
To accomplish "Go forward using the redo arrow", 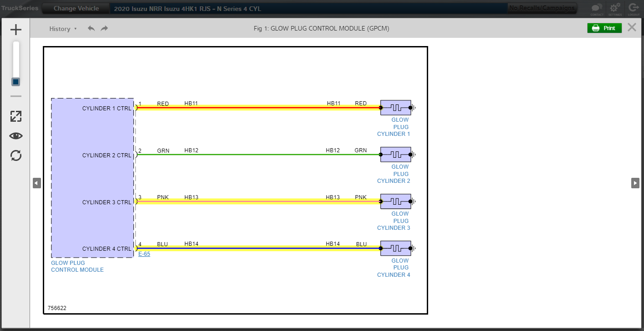I will [x=104, y=29].
